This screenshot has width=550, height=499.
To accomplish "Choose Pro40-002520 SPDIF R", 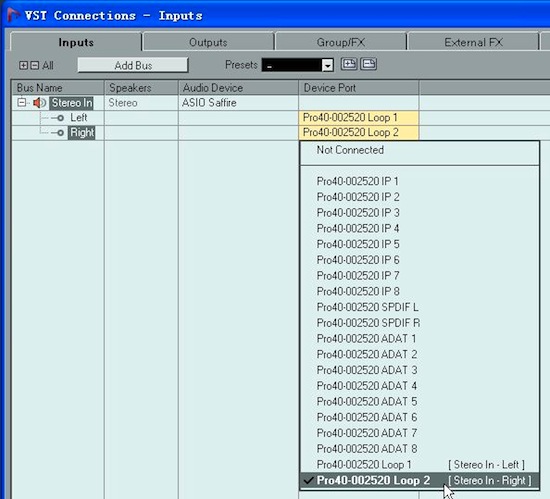I will point(420,323).
